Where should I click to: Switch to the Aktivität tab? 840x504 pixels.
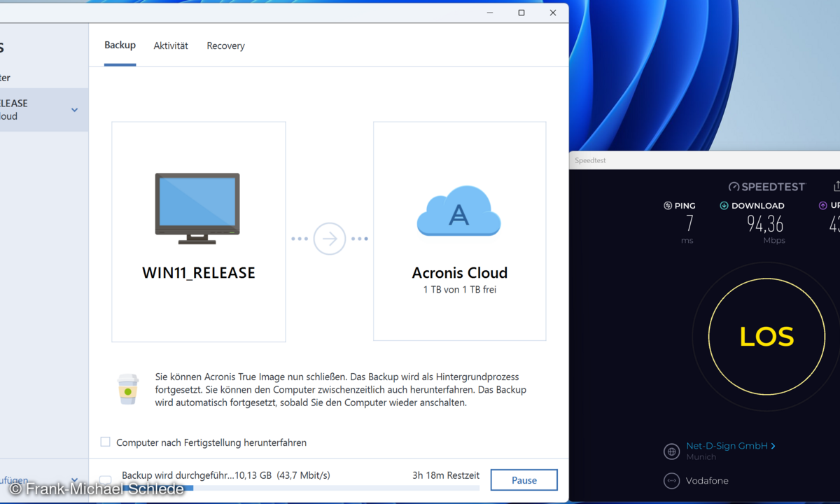click(171, 45)
